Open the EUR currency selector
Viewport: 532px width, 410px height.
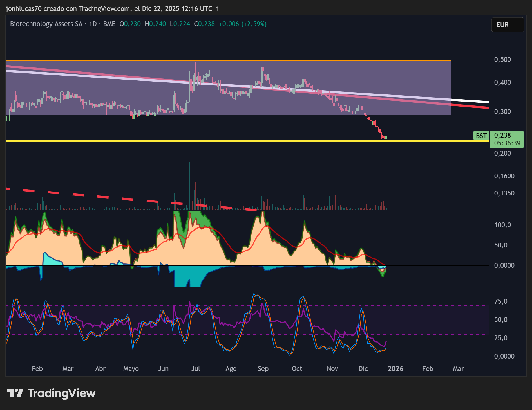[x=507, y=25]
